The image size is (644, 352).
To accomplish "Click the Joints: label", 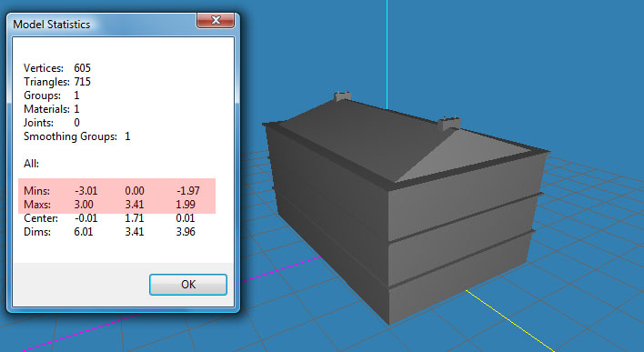I will pos(38,123).
